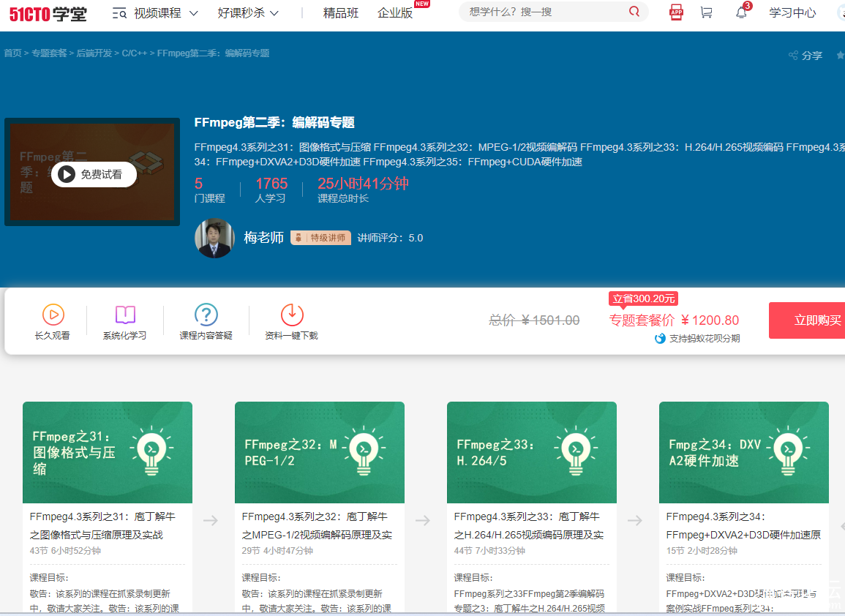Click the 资料一键下载 download icon
Viewport: 845px width, 616px height.
tap(292, 315)
